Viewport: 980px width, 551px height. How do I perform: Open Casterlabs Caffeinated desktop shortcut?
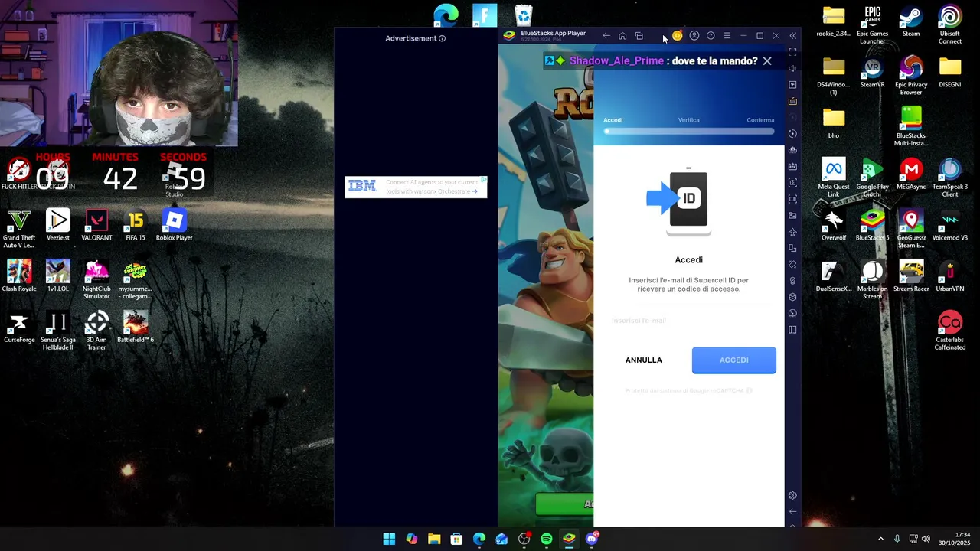(x=949, y=331)
